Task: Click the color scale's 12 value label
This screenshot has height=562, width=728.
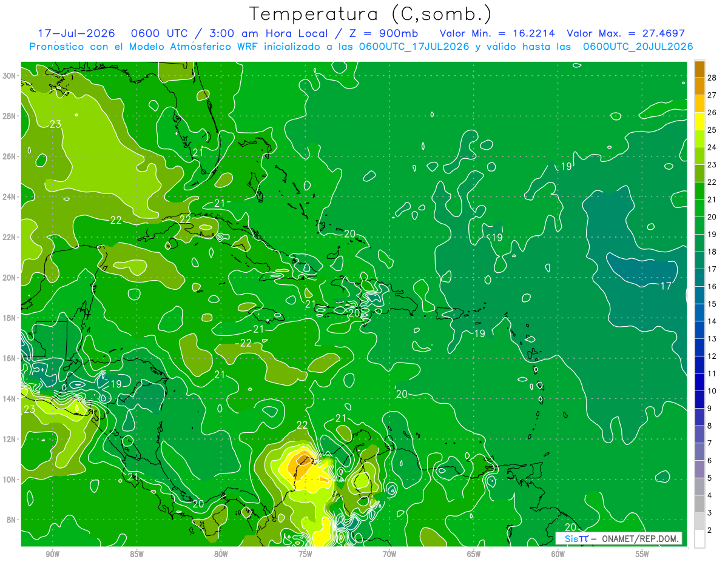Action: click(712, 356)
